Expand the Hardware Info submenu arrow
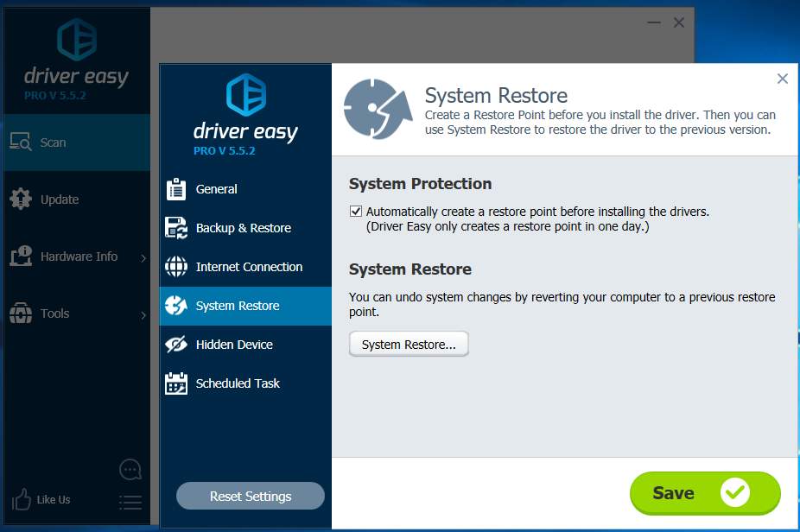The width and height of the screenshot is (800, 532). tap(143, 258)
